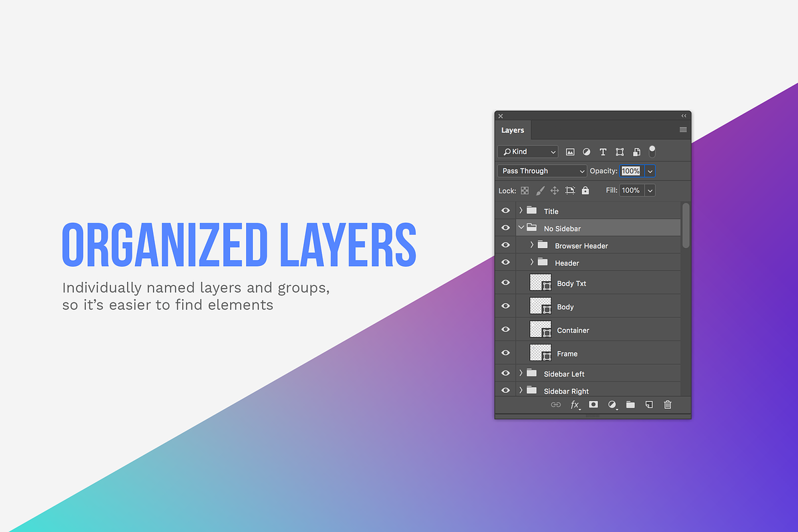Expand the Header group
The image size is (798, 532).
[x=532, y=262]
